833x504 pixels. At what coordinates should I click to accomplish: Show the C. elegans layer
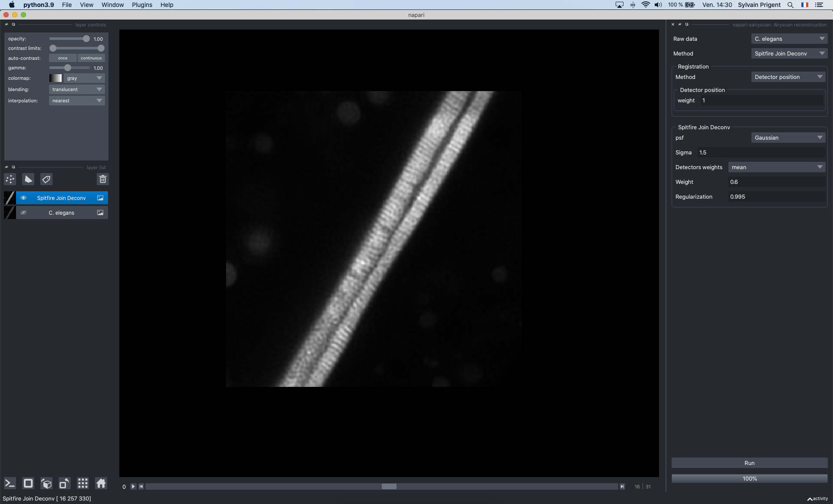(23, 213)
